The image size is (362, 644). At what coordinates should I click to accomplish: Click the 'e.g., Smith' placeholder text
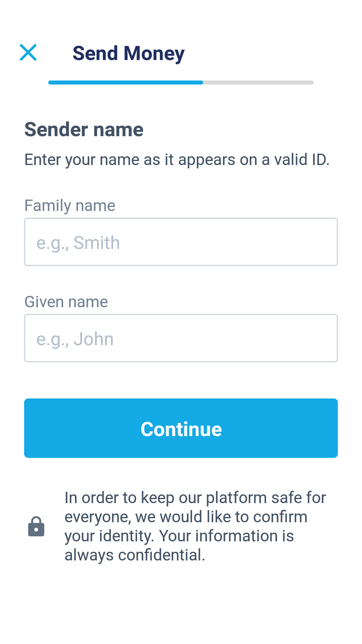click(78, 243)
